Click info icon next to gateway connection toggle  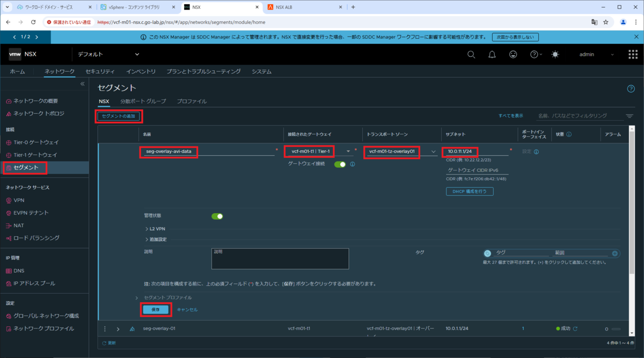coord(353,164)
